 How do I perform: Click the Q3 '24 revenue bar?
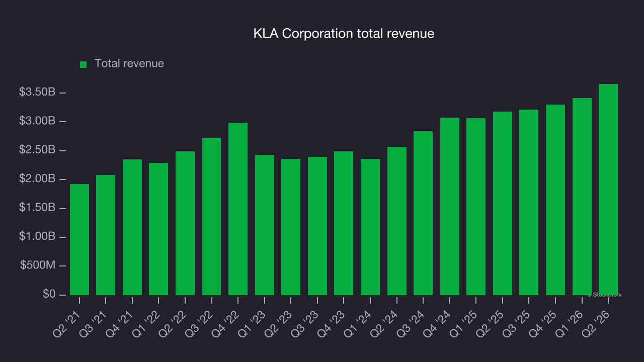(423, 213)
